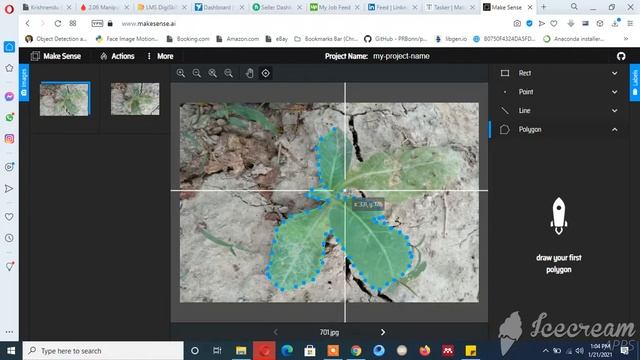The height and width of the screenshot is (360, 640).
Task: Click the 701.jpg file name text
Action: click(x=329, y=332)
